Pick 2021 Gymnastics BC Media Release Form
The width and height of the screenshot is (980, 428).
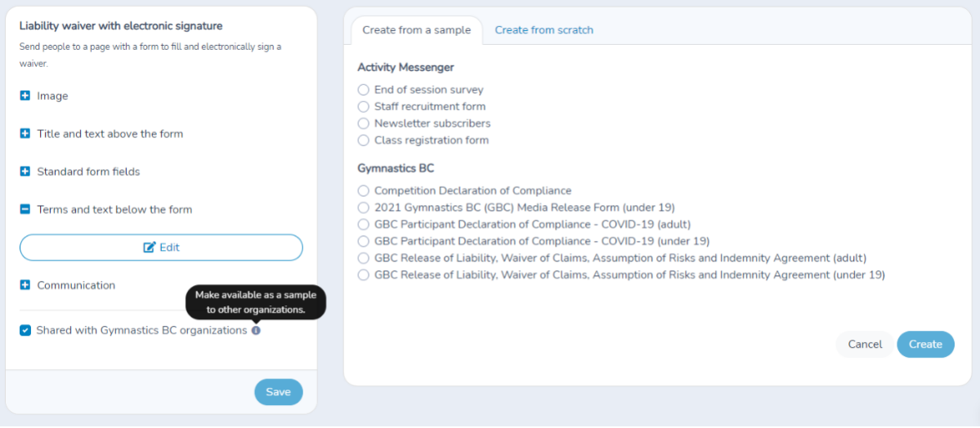click(x=363, y=207)
